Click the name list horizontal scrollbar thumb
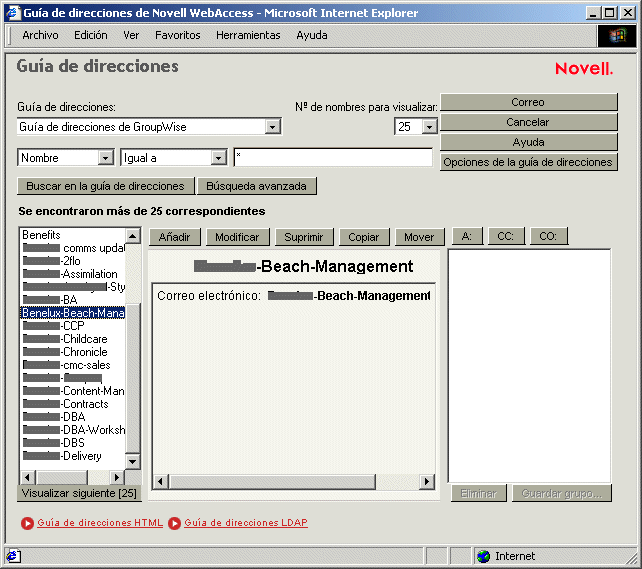The height and width of the screenshot is (569, 642). 61,477
